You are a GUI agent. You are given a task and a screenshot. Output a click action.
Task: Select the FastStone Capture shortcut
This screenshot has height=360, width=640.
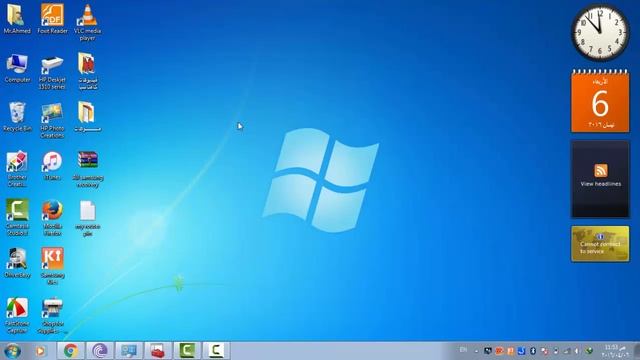(17, 315)
